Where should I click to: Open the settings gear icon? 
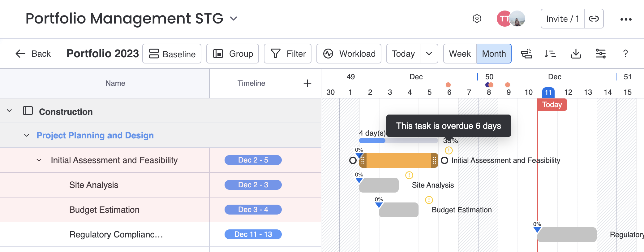click(477, 19)
